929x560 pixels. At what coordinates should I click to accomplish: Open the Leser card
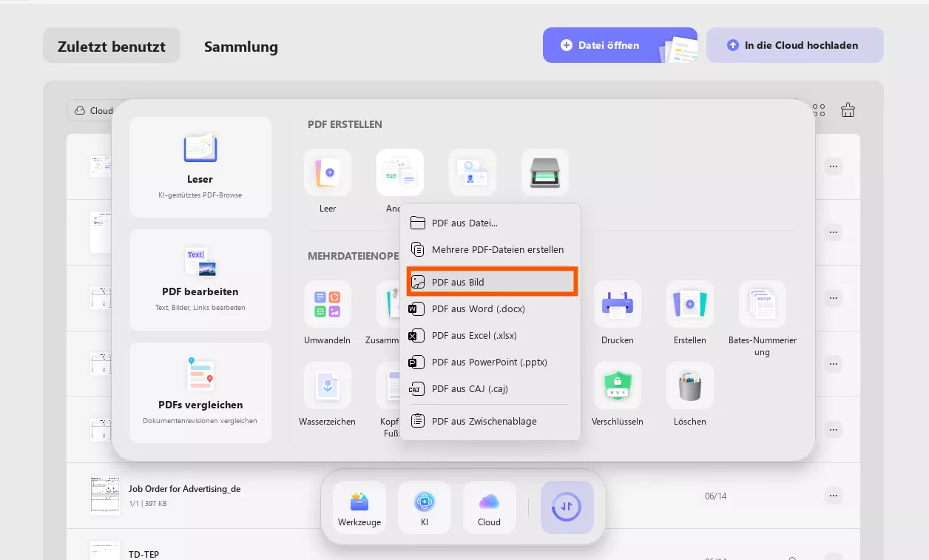[x=200, y=167]
